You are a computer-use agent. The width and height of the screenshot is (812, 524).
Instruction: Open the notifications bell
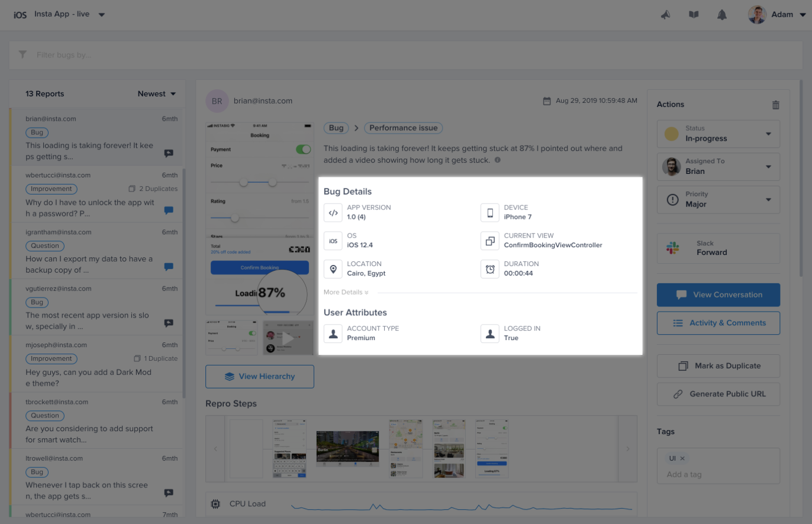click(x=722, y=15)
